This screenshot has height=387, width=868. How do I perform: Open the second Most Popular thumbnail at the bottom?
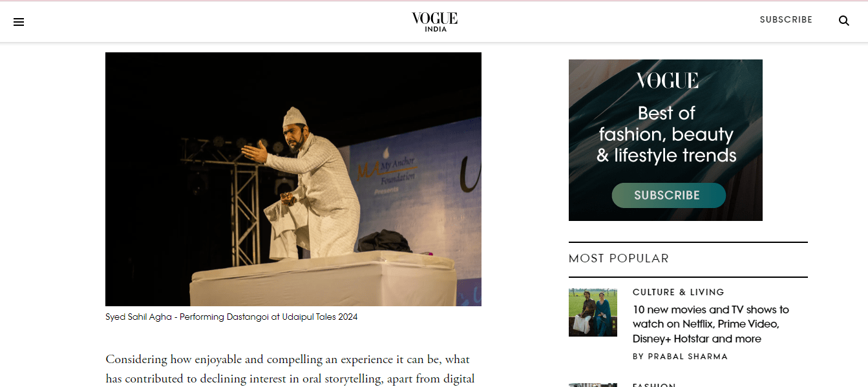(593, 385)
